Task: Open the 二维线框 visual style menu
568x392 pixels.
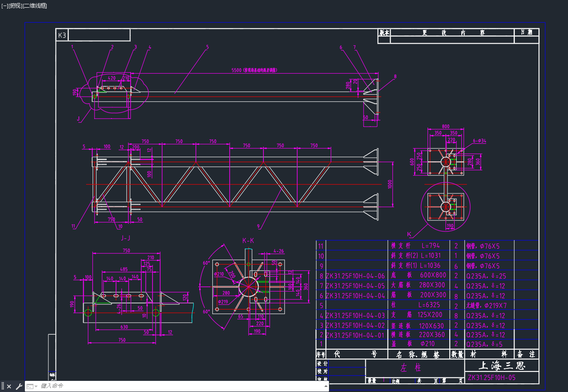Action: point(35,6)
